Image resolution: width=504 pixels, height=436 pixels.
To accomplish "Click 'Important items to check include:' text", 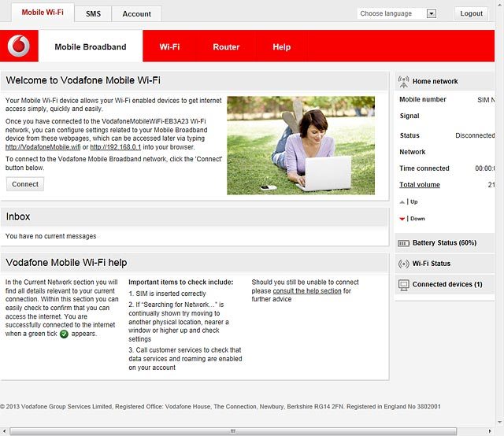I will point(181,282).
